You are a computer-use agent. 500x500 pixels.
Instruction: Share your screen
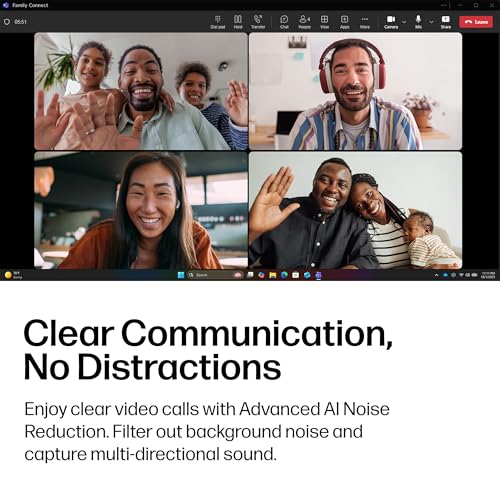(x=446, y=22)
